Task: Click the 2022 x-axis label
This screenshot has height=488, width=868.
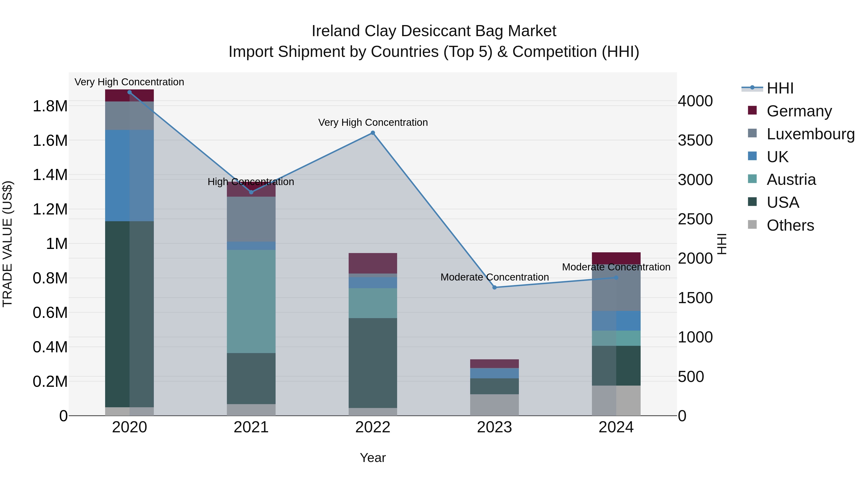Action: coord(373,427)
